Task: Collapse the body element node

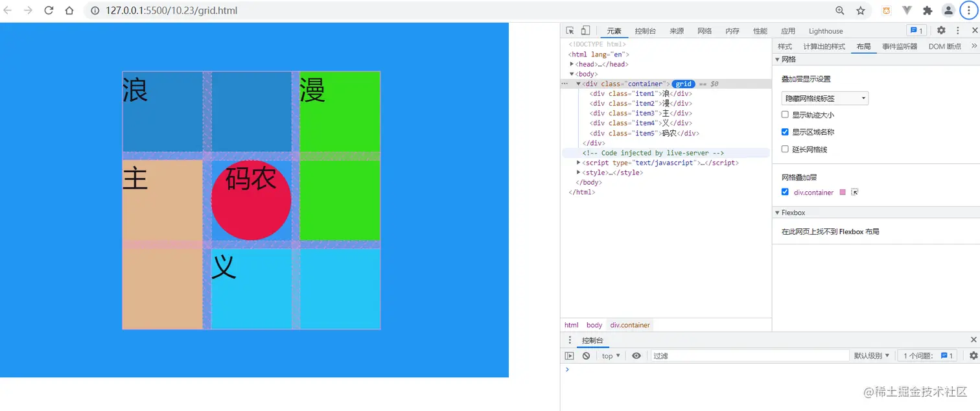Action: pyautogui.click(x=572, y=74)
